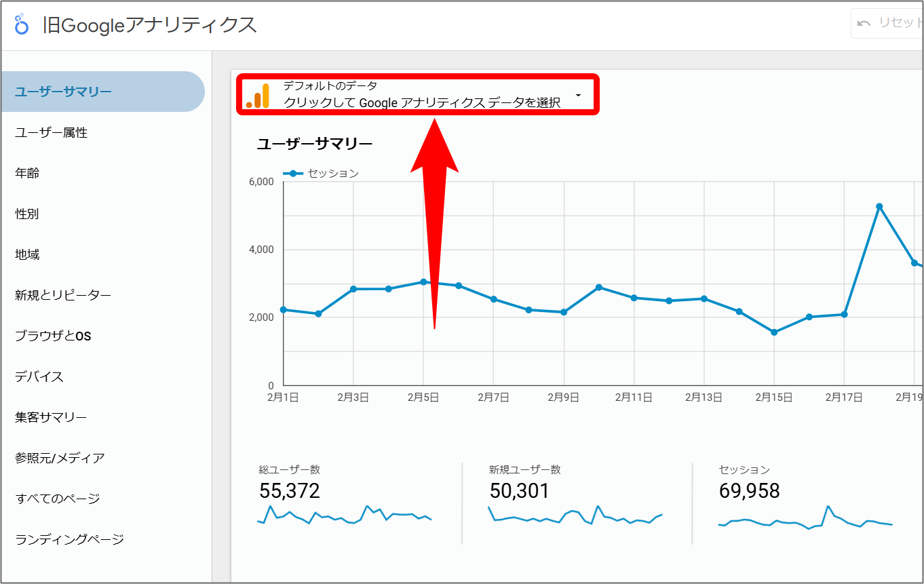Select the Google アナリティクス data selector text
The height and width of the screenshot is (584, 924).
(x=421, y=103)
